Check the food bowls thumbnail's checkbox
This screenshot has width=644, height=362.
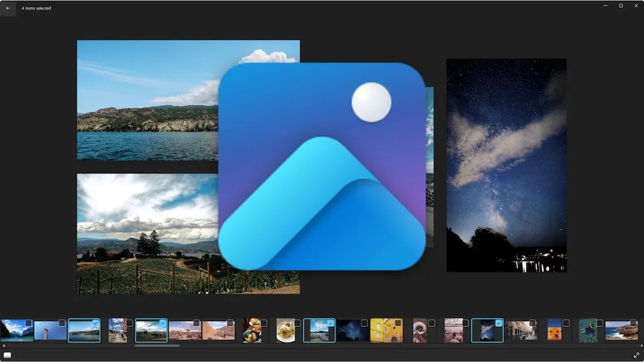pyautogui.click(x=264, y=324)
